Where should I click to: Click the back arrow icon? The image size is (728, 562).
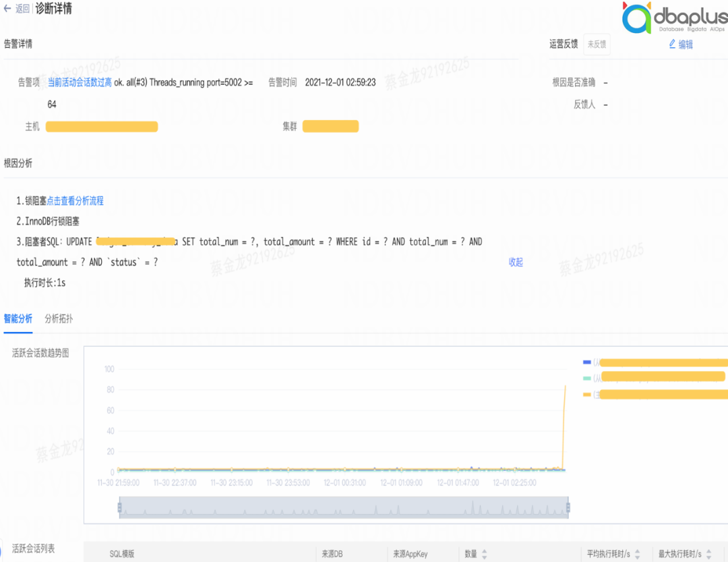[x=8, y=9]
